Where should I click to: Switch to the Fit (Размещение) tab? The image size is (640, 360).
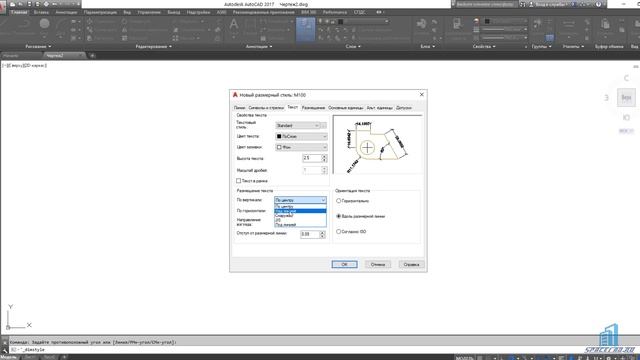[313, 108]
